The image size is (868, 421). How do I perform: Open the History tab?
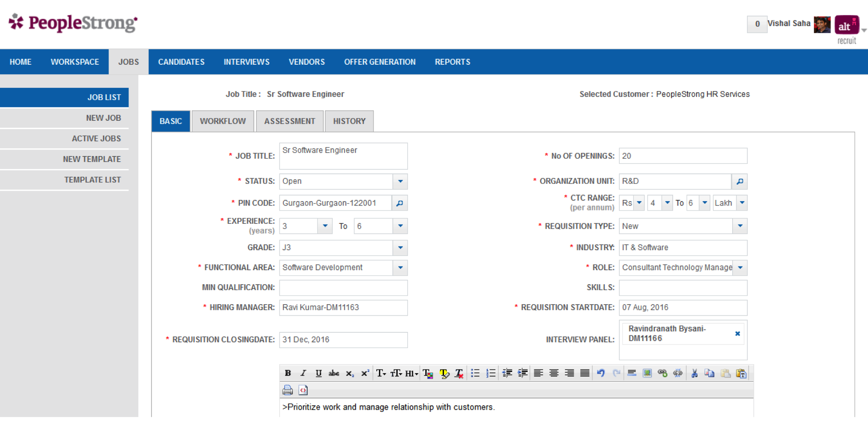click(x=349, y=121)
